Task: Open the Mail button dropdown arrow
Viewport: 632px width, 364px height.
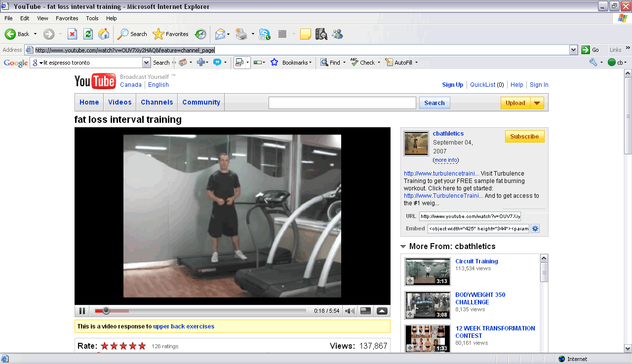Action: tap(229, 34)
